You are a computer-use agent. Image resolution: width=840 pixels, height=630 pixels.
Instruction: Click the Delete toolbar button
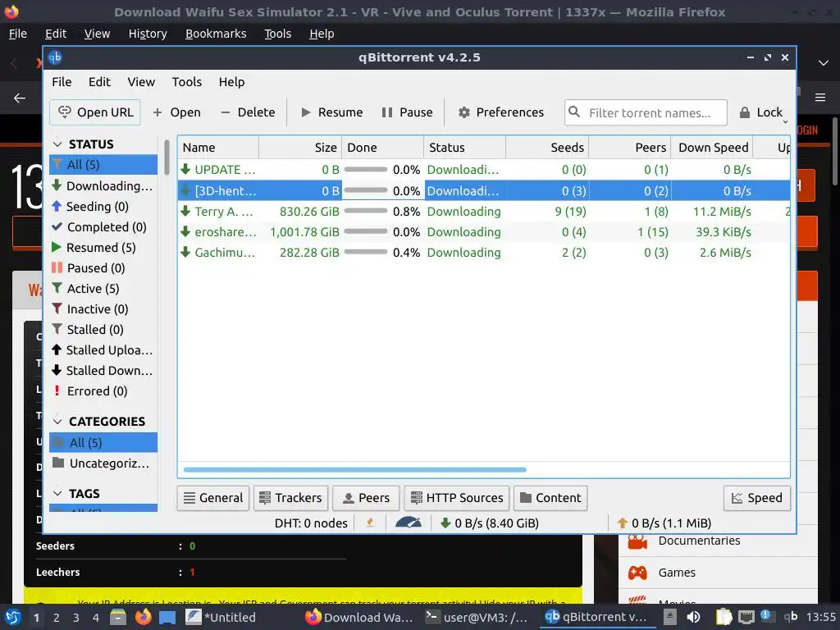point(248,112)
